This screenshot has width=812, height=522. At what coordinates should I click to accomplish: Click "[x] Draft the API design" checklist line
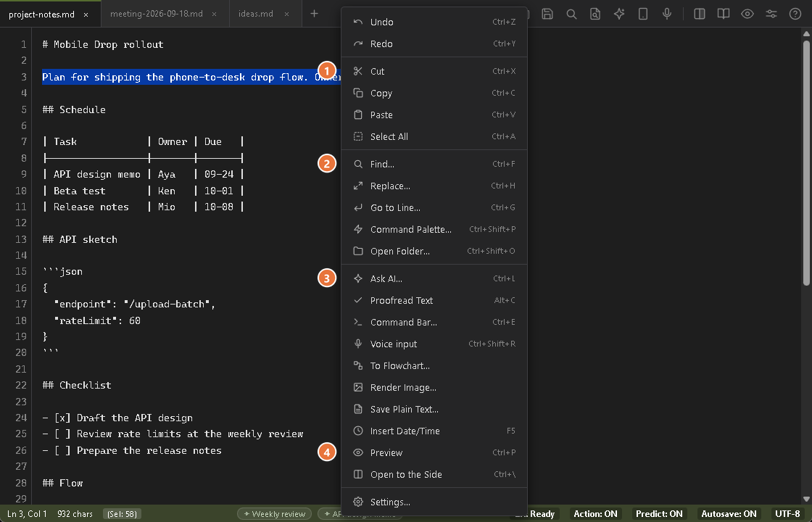point(123,418)
